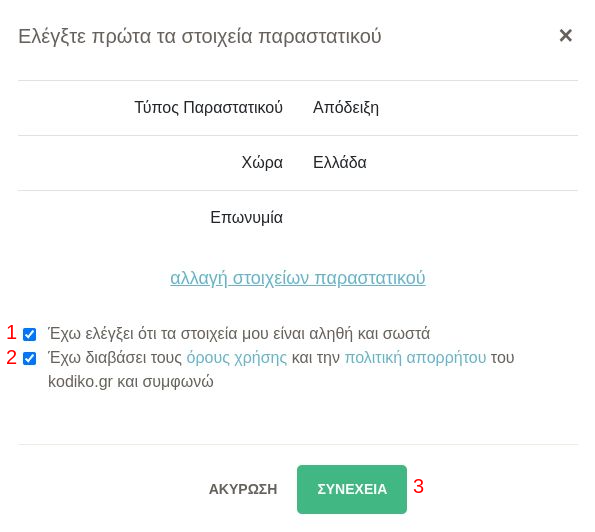This screenshot has height=532, width=595.
Task: Select the 'Επωνυμία' row label
Action: (247, 217)
